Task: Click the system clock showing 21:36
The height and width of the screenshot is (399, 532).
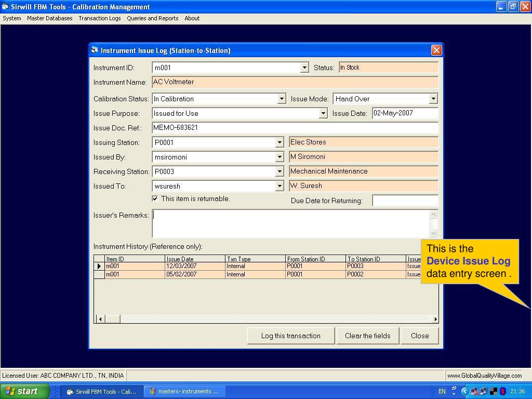Action: (517, 392)
